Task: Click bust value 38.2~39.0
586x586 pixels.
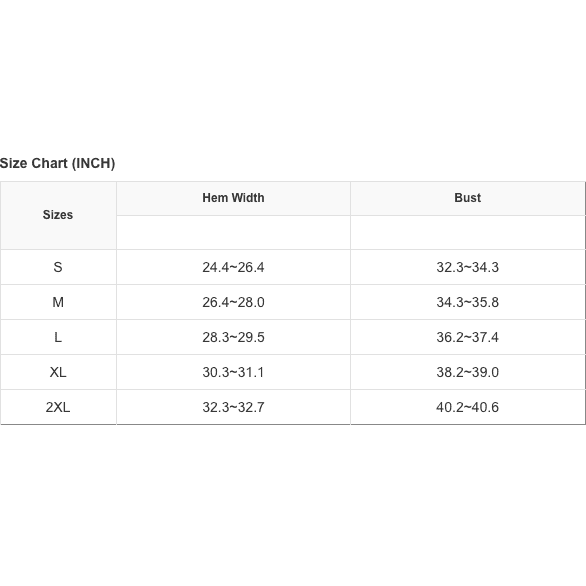Action: (x=468, y=372)
